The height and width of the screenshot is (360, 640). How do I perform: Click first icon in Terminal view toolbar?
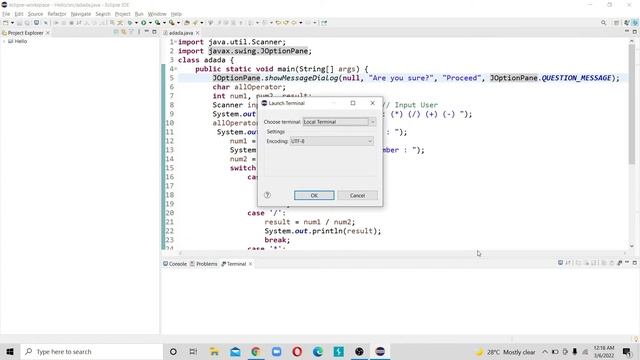tap(560, 263)
